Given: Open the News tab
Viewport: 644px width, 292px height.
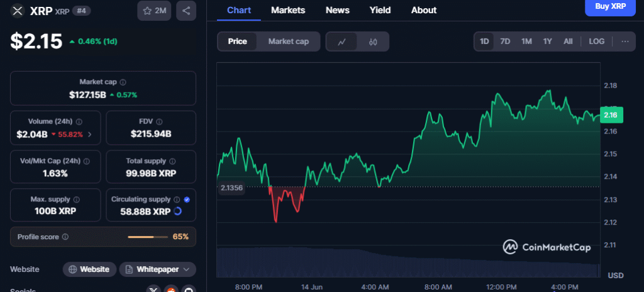Looking at the screenshot, I should tap(338, 10).
